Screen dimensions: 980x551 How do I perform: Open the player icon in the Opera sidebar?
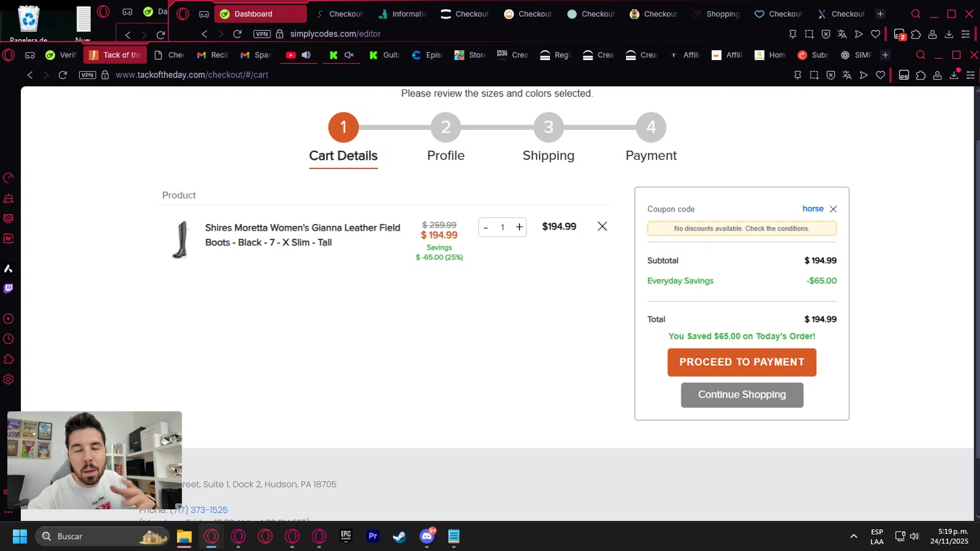pyautogui.click(x=8, y=319)
